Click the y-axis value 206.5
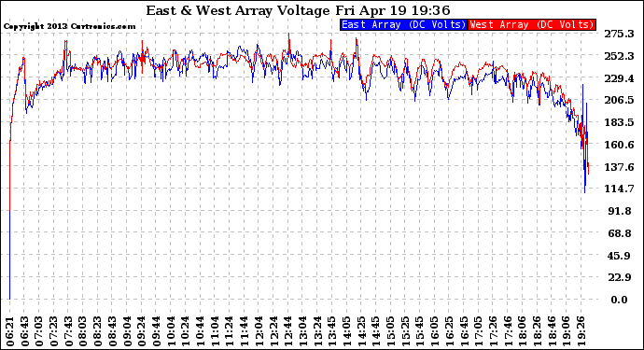The width and height of the screenshot is (644, 350). point(619,100)
